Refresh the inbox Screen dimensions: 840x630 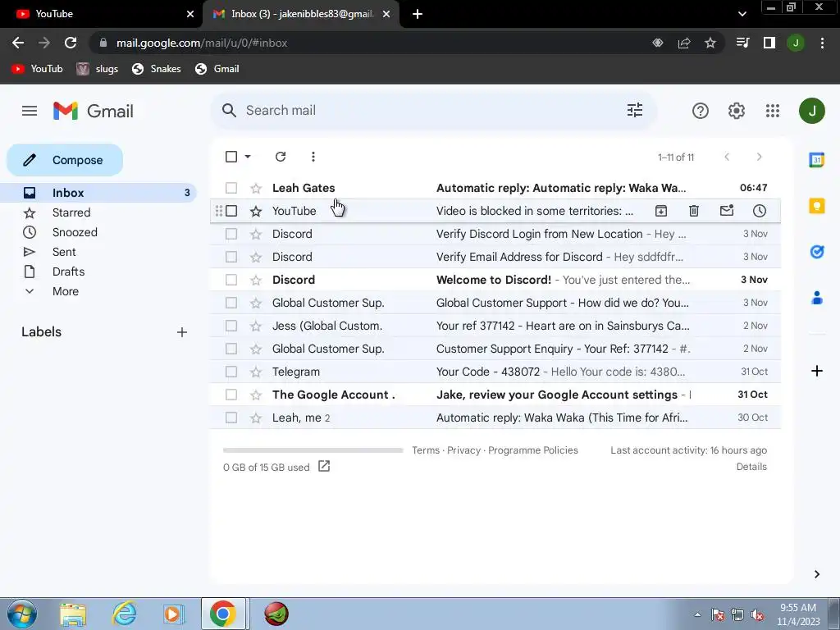(281, 157)
